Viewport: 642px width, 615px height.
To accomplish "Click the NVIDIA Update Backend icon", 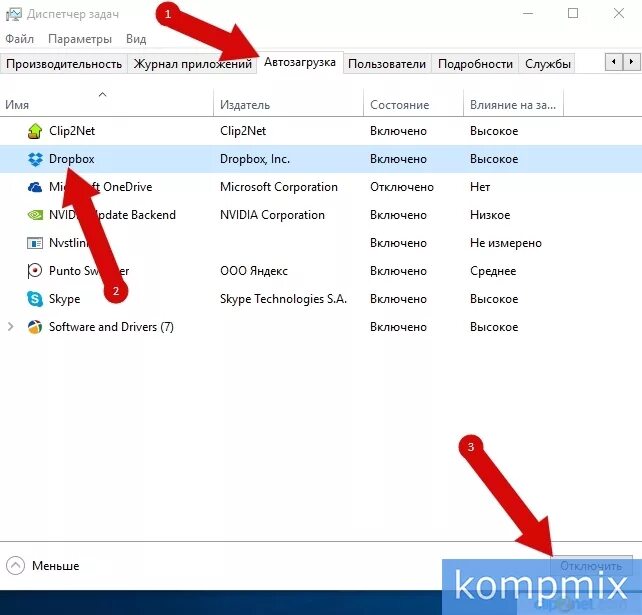I will (35, 215).
